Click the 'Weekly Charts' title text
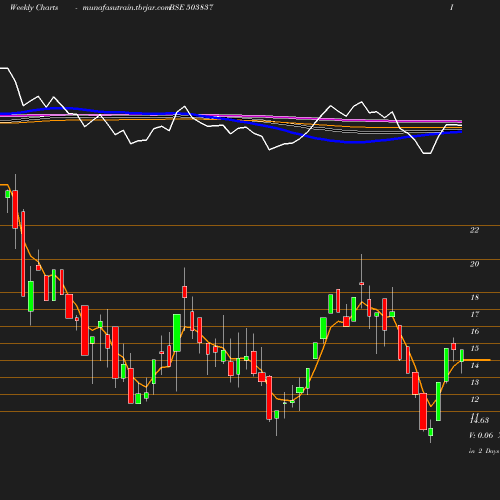Viewport: 500px width, 500px height. coord(34,7)
